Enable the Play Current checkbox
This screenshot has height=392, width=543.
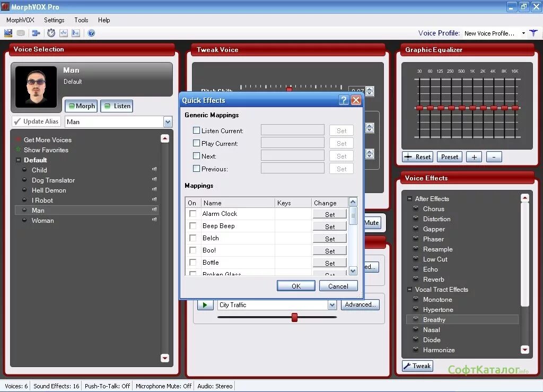pyautogui.click(x=196, y=143)
